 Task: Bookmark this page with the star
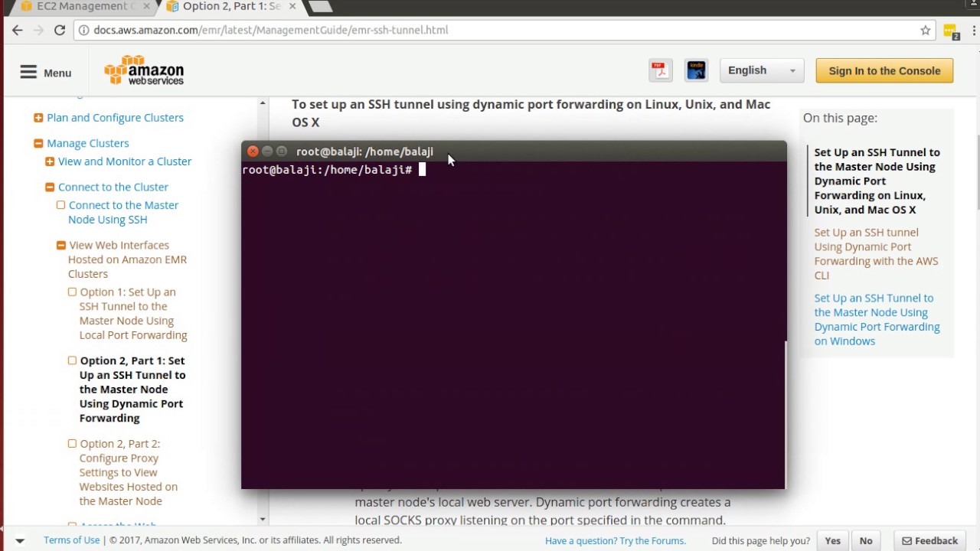[925, 31]
